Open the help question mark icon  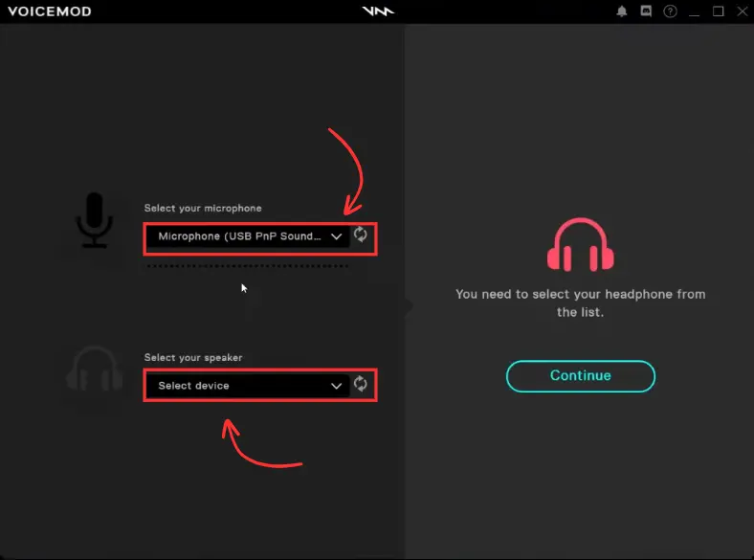[670, 11]
